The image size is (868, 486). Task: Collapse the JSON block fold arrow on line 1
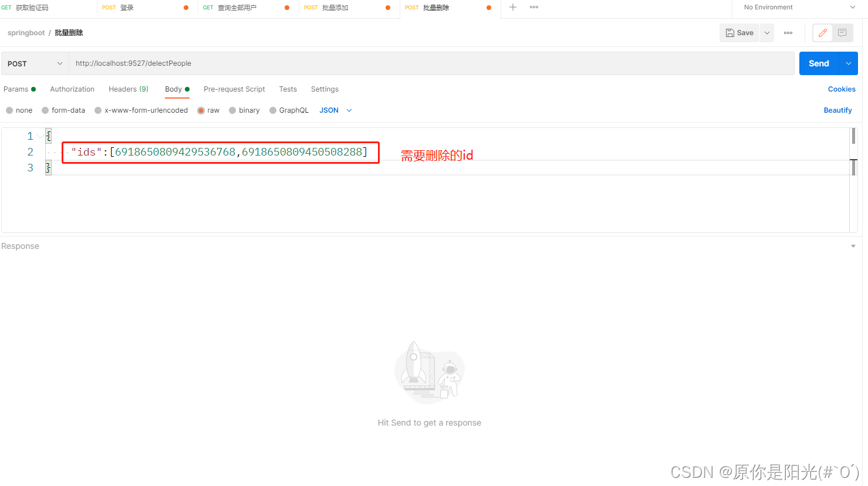tap(40, 136)
